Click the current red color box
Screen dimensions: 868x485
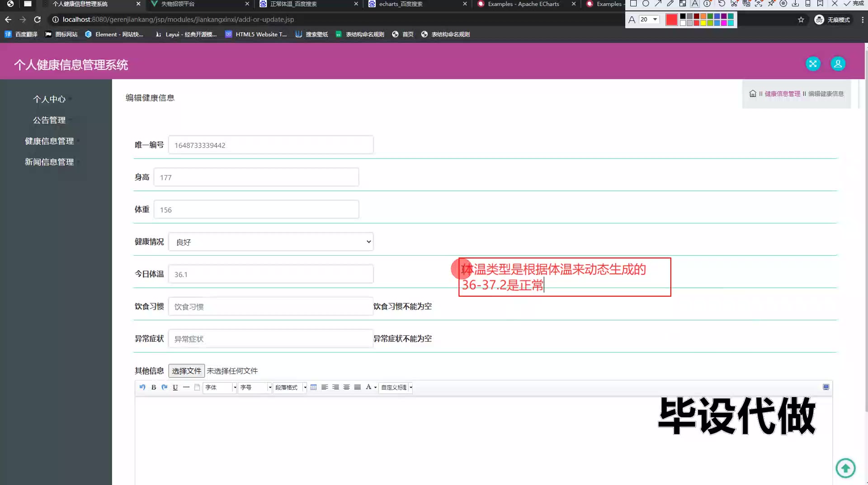pyautogui.click(x=671, y=19)
